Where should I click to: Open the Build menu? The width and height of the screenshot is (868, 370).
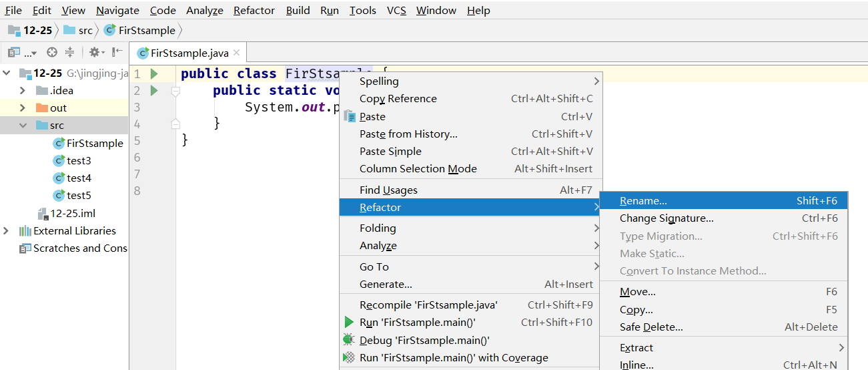click(x=298, y=11)
